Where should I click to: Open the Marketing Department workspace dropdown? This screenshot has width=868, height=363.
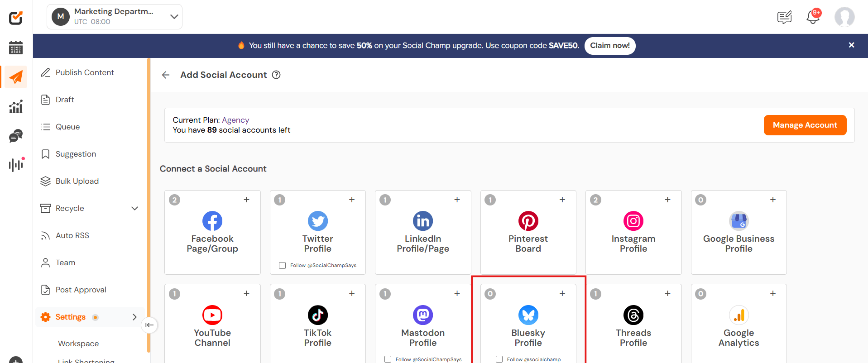(x=115, y=17)
